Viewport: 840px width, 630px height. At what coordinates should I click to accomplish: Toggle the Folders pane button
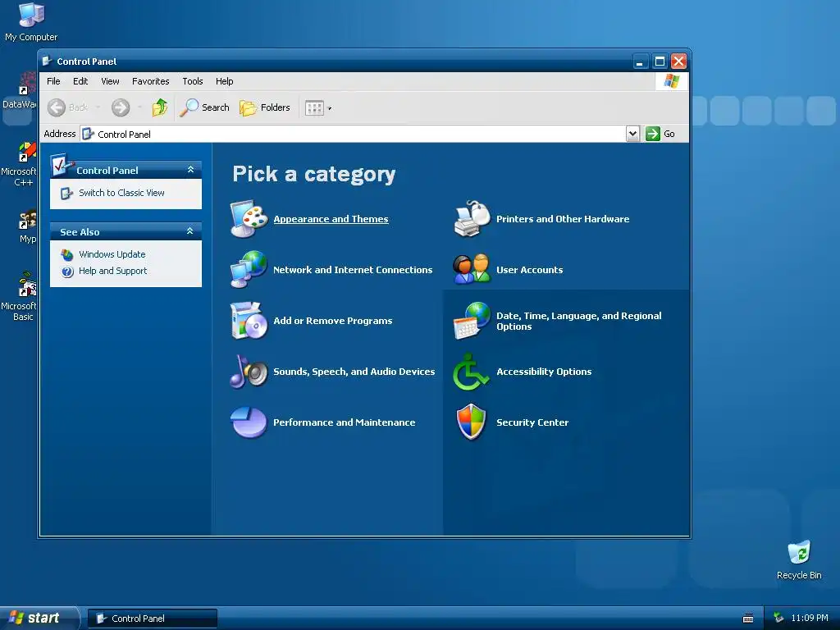[x=265, y=107]
